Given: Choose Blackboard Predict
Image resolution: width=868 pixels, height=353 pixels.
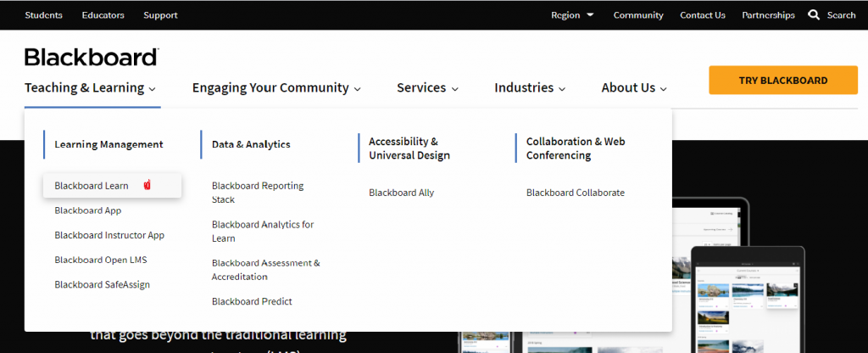Looking at the screenshot, I should [x=252, y=301].
